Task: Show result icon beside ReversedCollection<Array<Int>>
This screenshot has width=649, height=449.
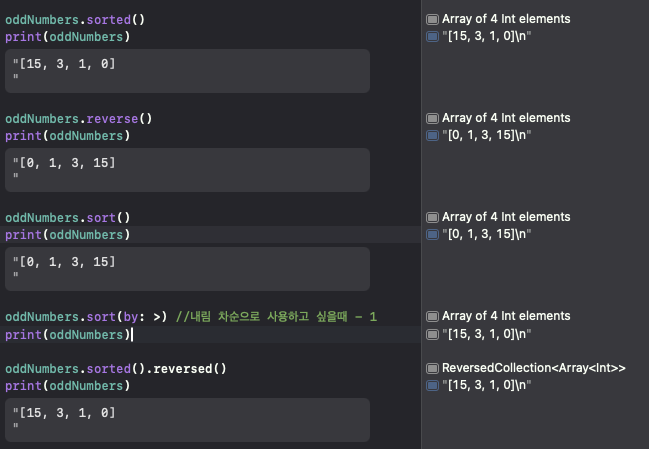Action: (x=432, y=368)
